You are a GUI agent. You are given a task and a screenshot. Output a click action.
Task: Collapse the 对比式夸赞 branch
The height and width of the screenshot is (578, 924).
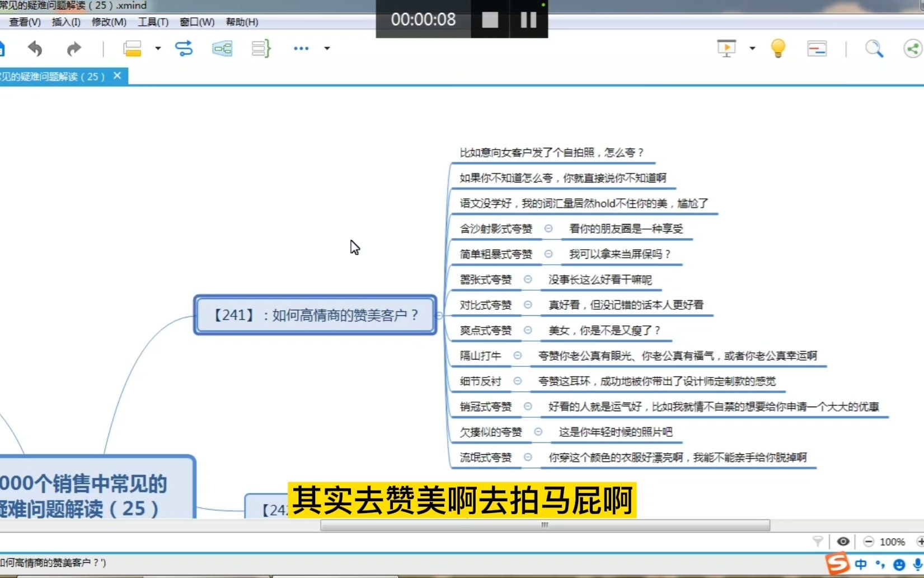pyautogui.click(x=528, y=305)
